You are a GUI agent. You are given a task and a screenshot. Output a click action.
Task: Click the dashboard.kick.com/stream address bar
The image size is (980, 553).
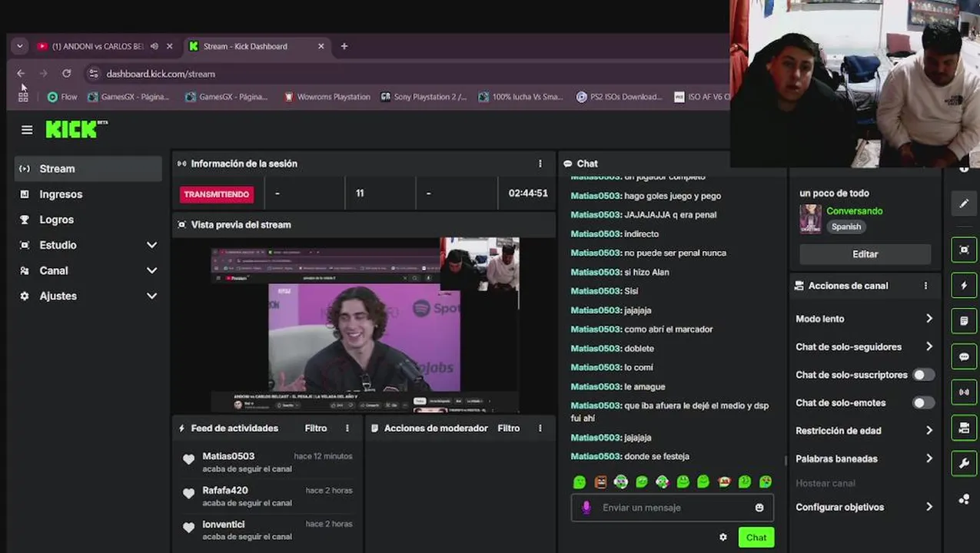click(x=407, y=74)
